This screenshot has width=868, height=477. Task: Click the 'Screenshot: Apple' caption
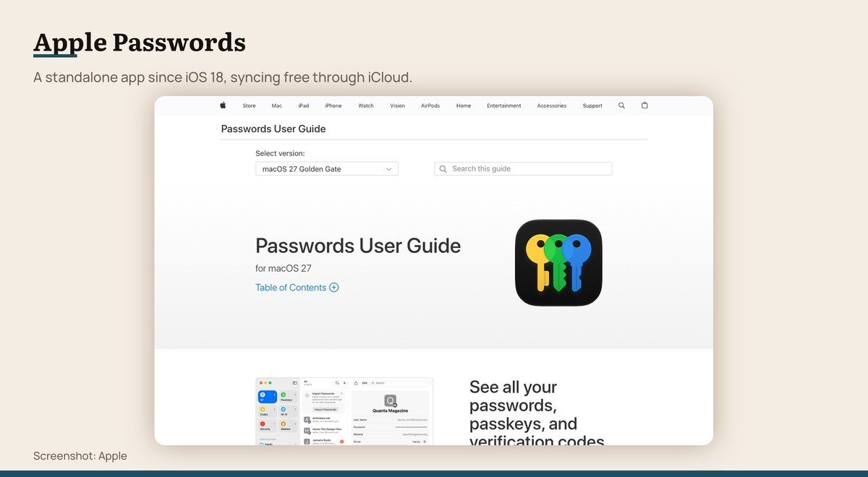pos(80,456)
